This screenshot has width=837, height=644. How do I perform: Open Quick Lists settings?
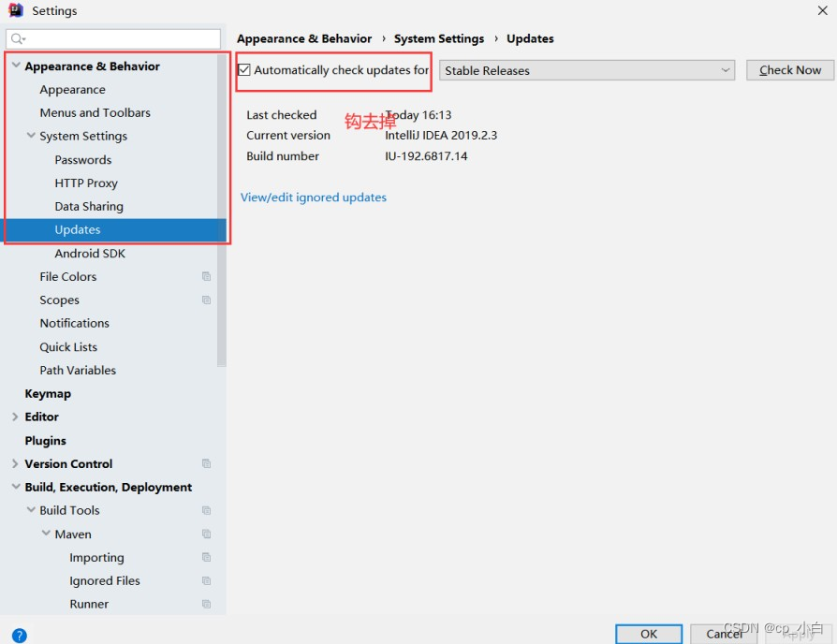click(68, 347)
